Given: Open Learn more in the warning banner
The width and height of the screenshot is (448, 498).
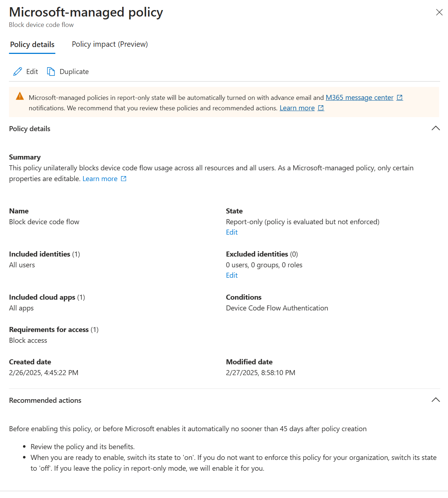Looking at the screenshot, I should pos(297,108).
